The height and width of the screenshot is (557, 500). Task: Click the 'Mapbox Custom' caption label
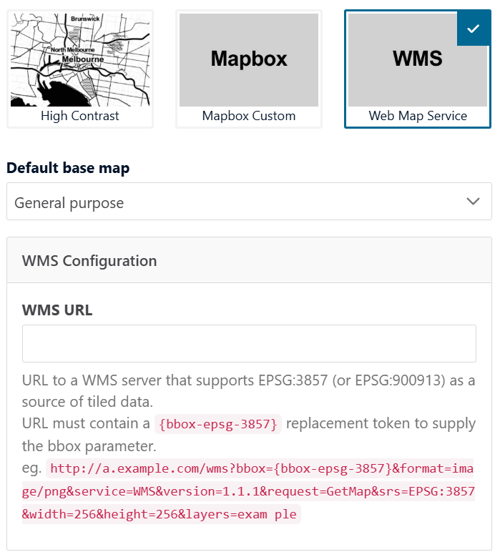click(x=249, y=116)
